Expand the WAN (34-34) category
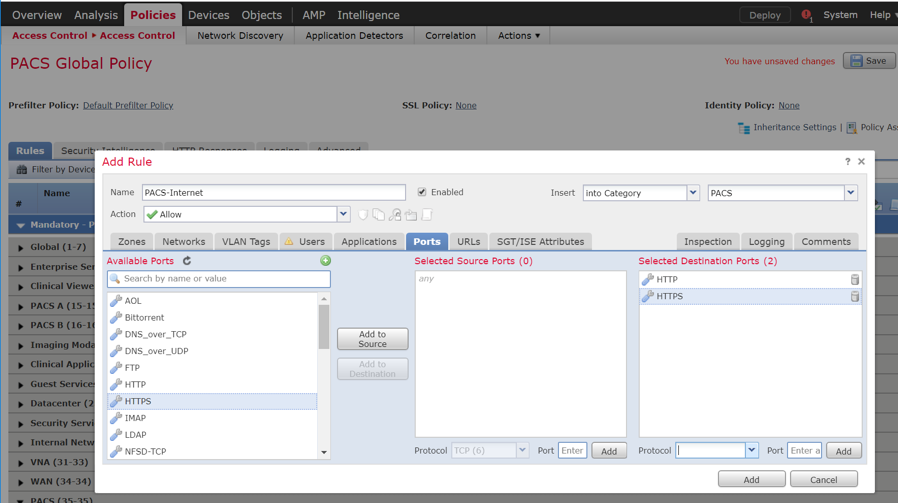 [x=21, y=482]
